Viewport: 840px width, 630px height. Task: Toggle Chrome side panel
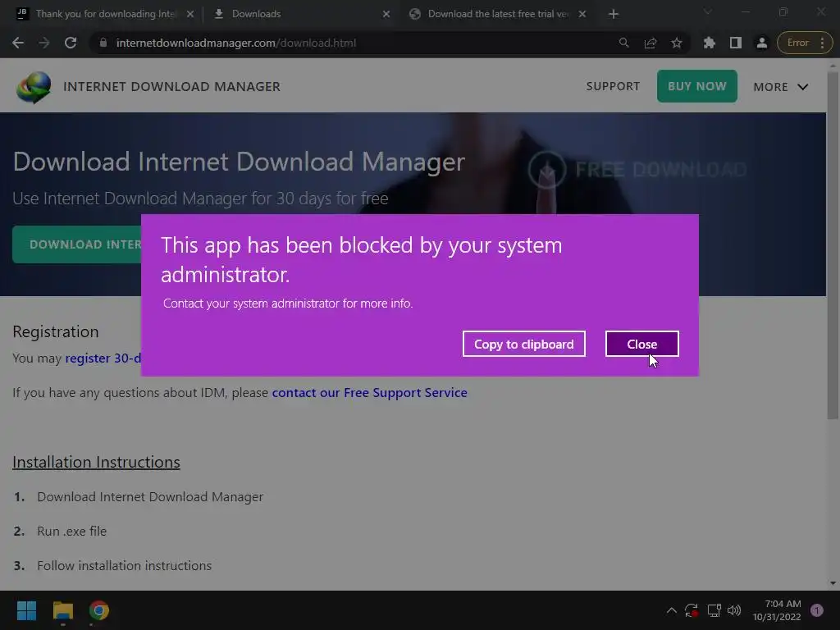click(x=736, y=43)
